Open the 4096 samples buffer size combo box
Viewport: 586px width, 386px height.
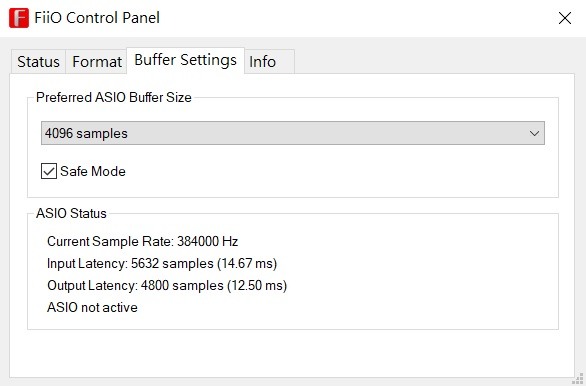(293, 133)
